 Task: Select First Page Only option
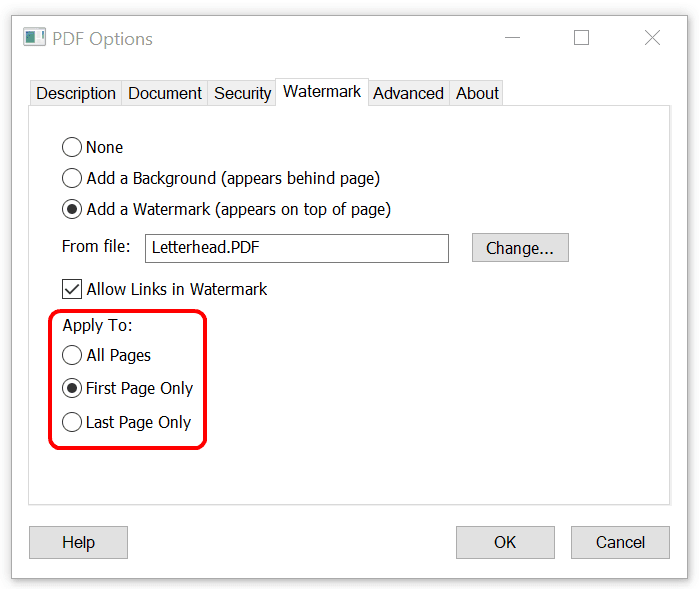72,388
